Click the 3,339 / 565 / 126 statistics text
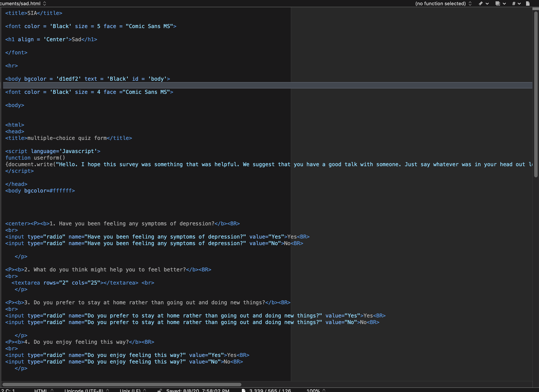Viewport: 539px width, 392px height. (x=270, y=390)
